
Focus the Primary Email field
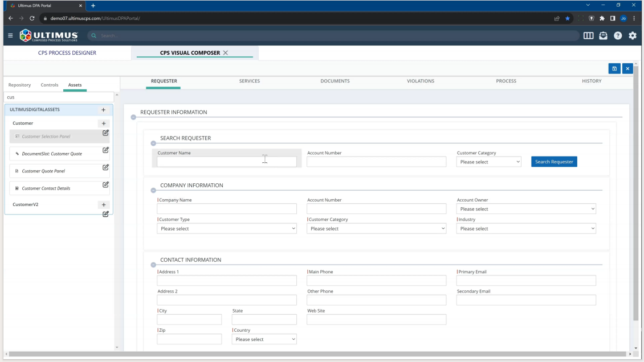[526, 281]
